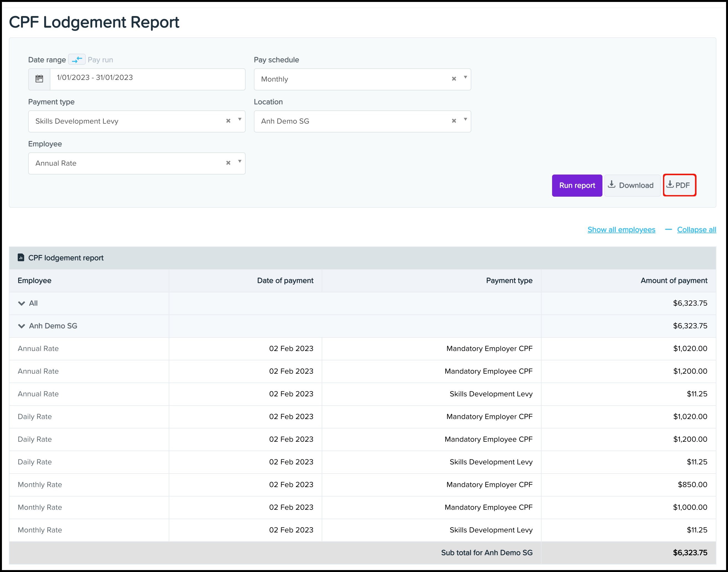Screen dimensions: 728x572
Task: Click the CPF lodgement report document icon
Action: point(21,258)
